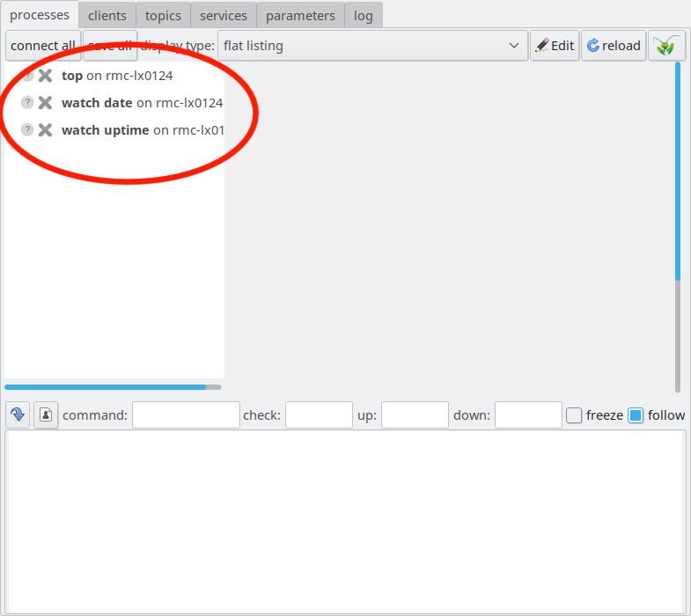Switch to the processes tab

[x=40, y=15]
